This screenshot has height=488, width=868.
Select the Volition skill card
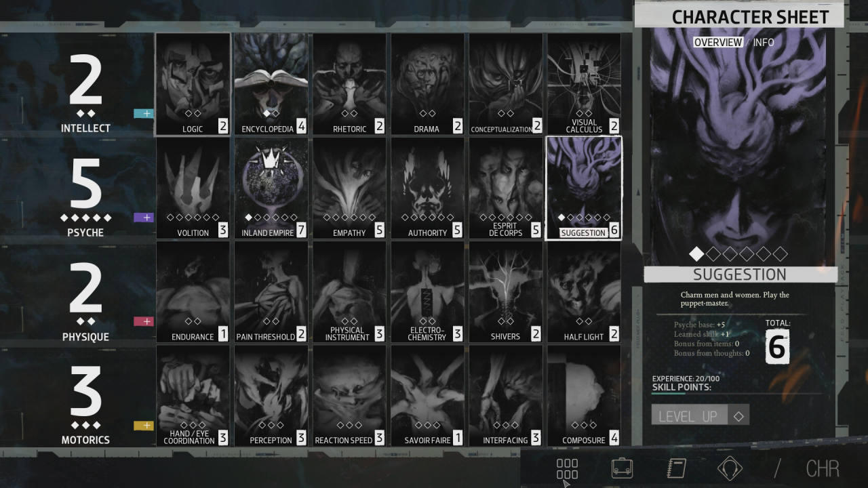click(x=193, y=188)
